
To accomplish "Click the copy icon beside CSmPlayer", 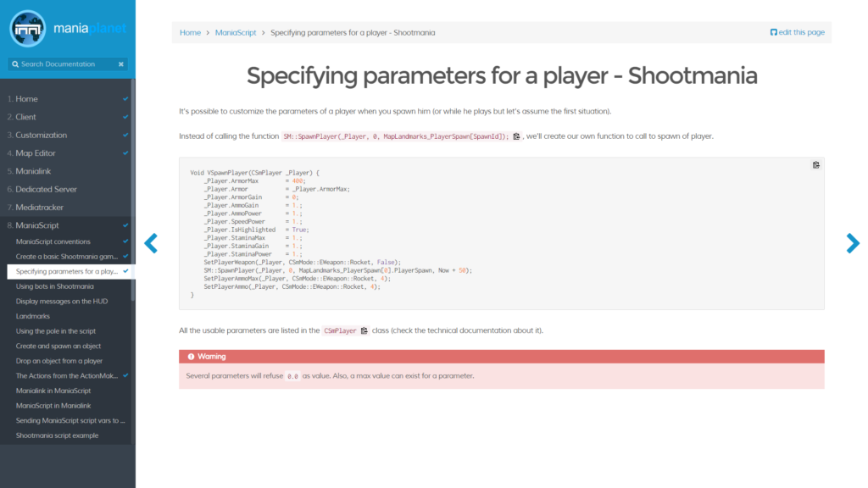I will (x=364, y=330).
